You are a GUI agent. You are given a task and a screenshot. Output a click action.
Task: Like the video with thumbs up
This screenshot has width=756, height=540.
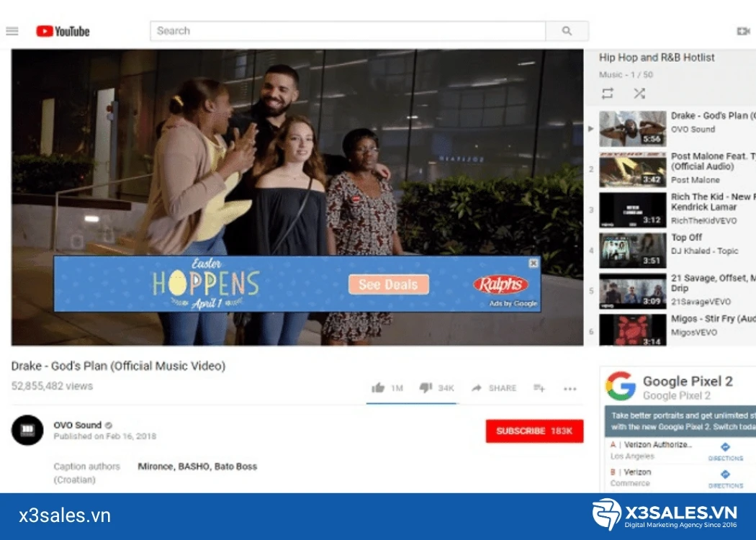(x=379, y=387)
